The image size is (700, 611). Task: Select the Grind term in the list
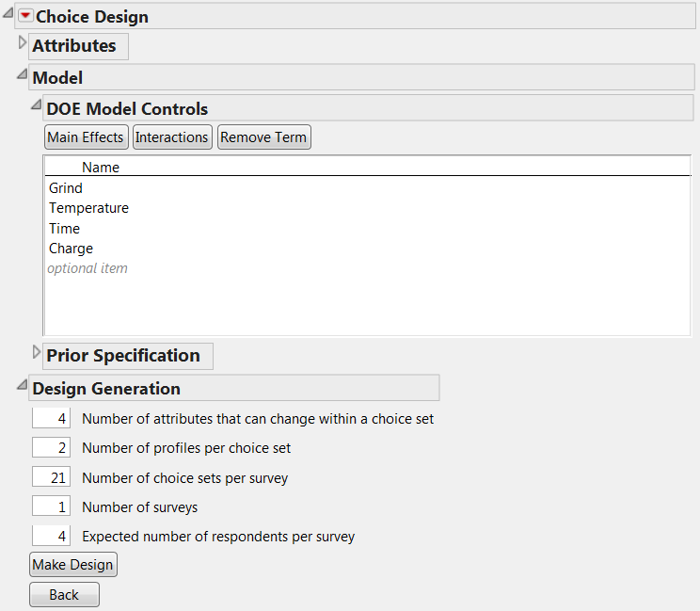(66, 188)
